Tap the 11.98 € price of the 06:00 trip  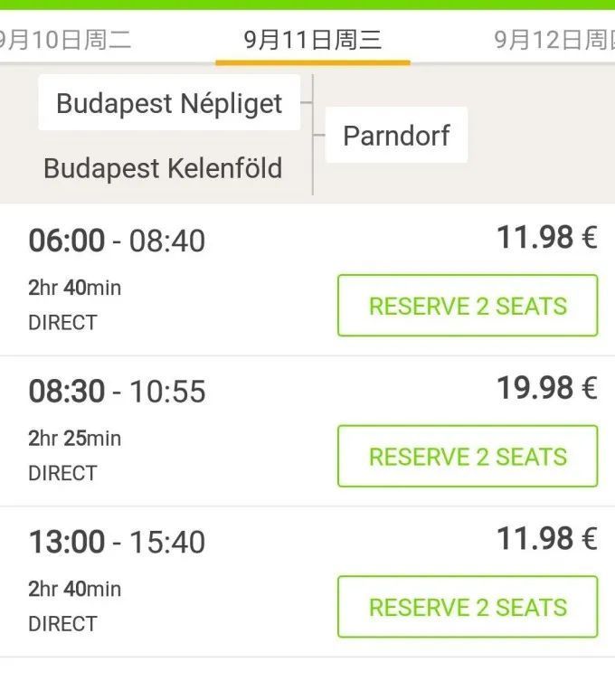tap(546, 237)
